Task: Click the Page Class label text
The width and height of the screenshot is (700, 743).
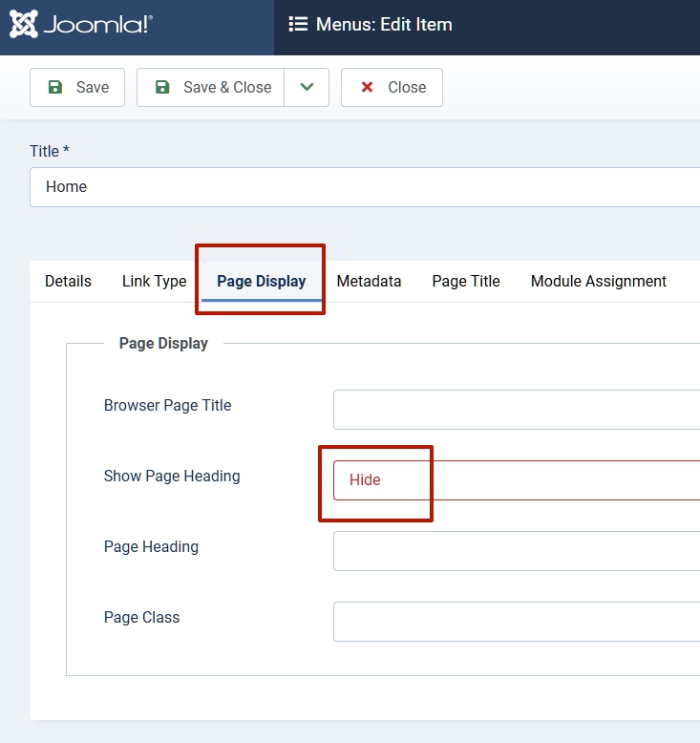Action: click(x=141, y=617)
